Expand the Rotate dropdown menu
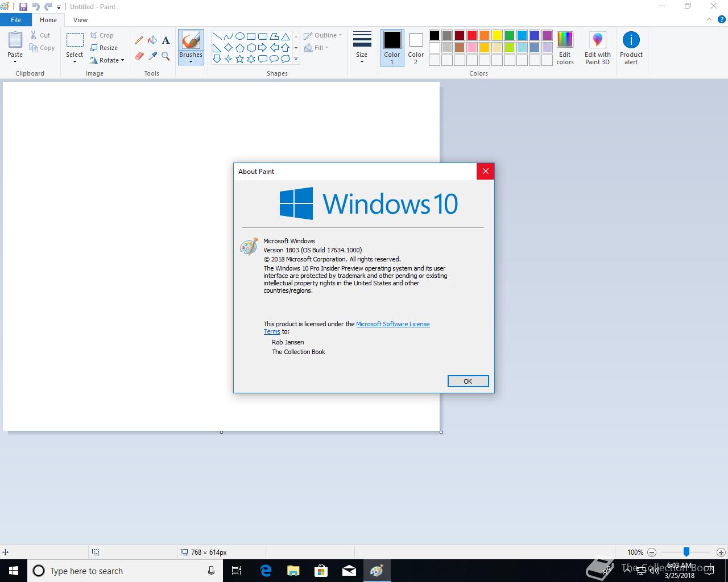The image size is (728, 582). point(107,60)
